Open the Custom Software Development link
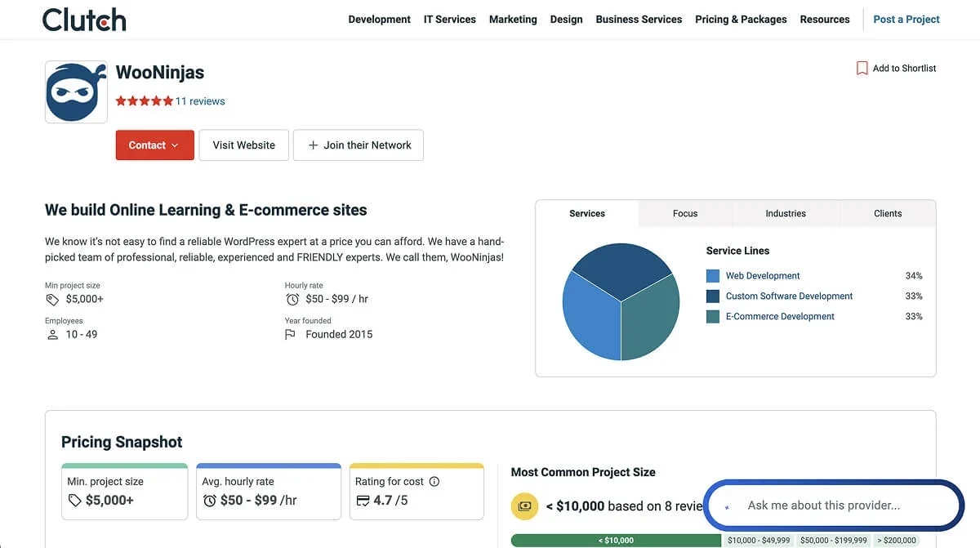Image resolution: width=980 pixels, height=548 pixels. 789,296
